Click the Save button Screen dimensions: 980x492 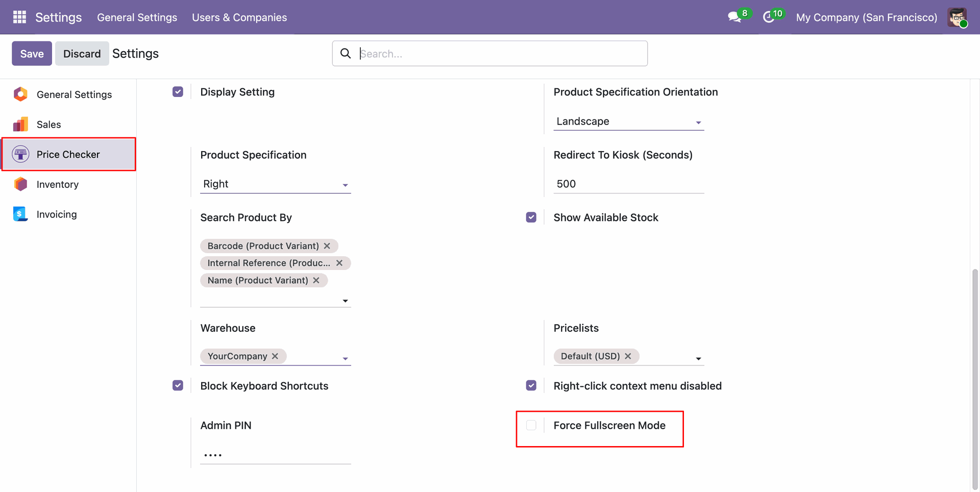tap(32, 54)
